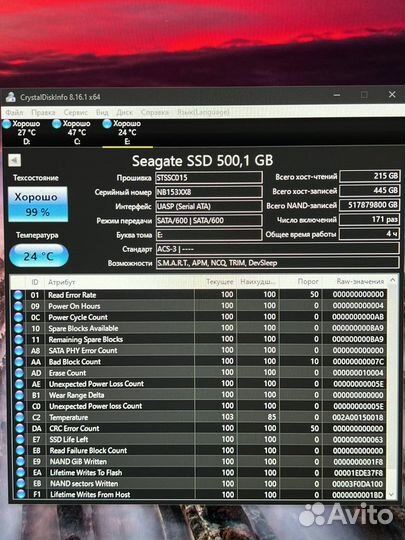Click the Прошивка field STSSC015
The image size is (405, 540).
(x=209, y=178)
